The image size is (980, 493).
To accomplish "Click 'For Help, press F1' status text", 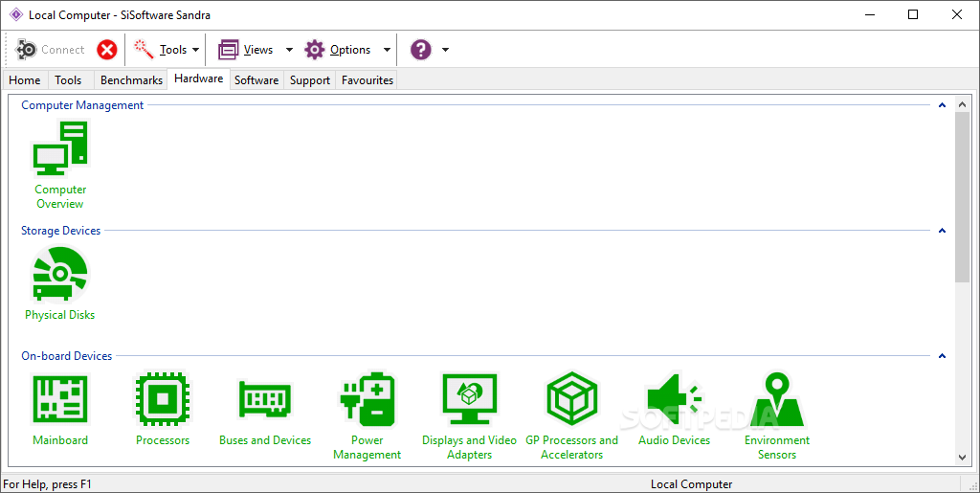I will [x=48, y=484].
